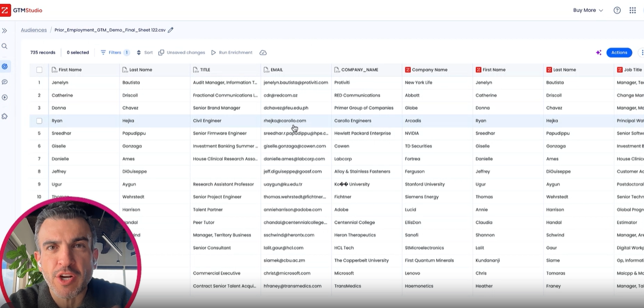
Task: Open the Buy More dropdown
Action: click(588, 10)
